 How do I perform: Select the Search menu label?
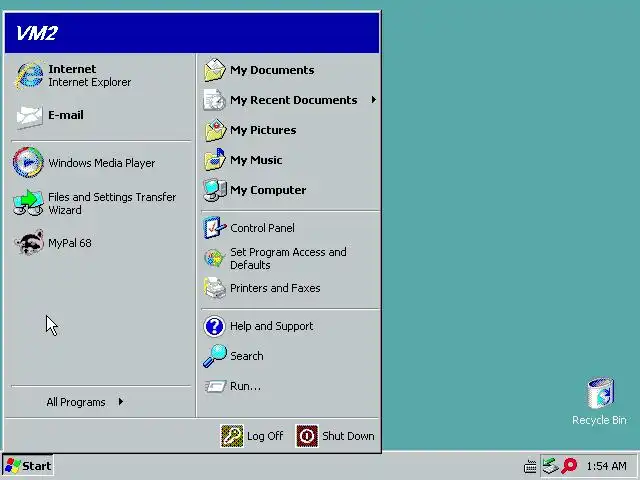pos(247,356)
